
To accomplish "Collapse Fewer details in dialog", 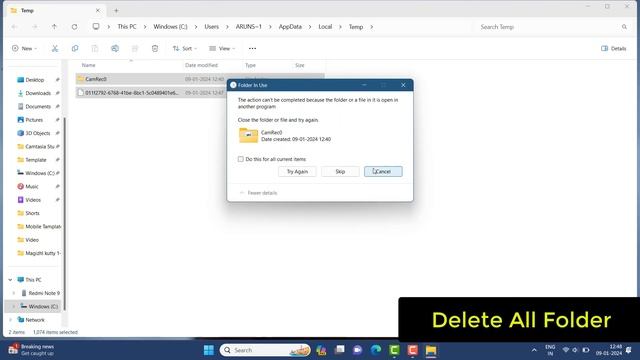I will 258,193.
